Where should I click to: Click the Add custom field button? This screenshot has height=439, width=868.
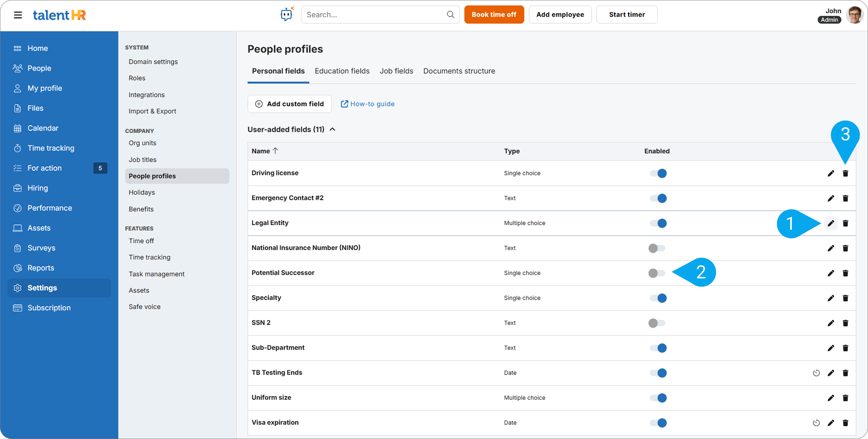(x=290, y=104)
